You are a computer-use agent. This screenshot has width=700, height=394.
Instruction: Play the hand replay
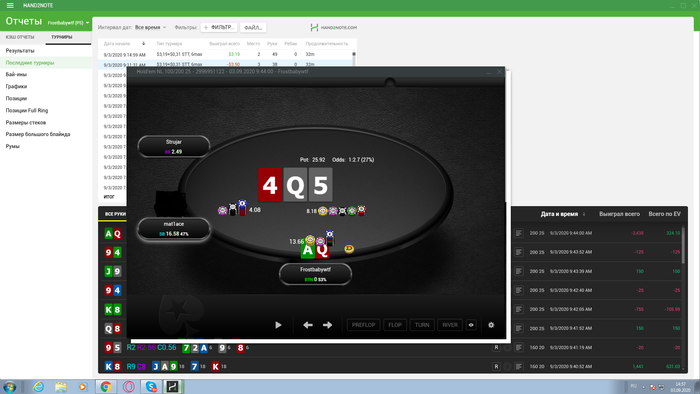(278, 325)
